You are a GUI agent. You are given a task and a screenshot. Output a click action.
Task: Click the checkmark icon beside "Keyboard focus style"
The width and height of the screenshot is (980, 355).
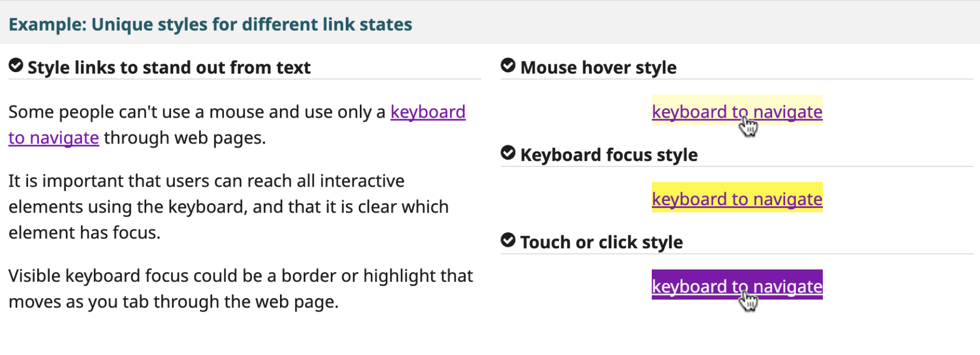[x=508, y=153]
